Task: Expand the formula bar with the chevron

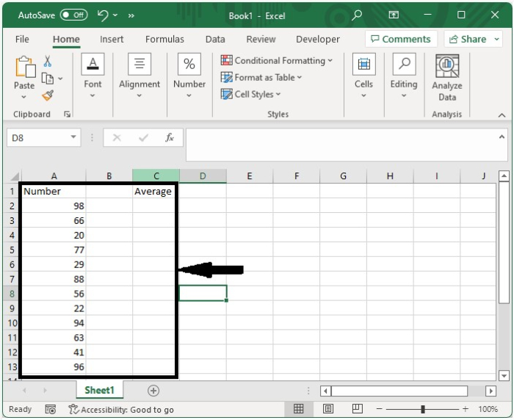Action: 502,137
